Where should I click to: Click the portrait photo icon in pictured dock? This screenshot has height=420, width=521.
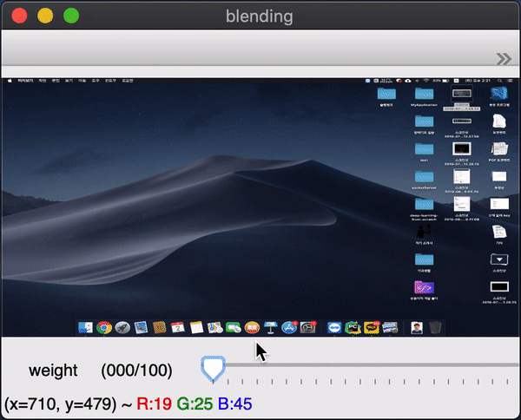coord(417,328)
